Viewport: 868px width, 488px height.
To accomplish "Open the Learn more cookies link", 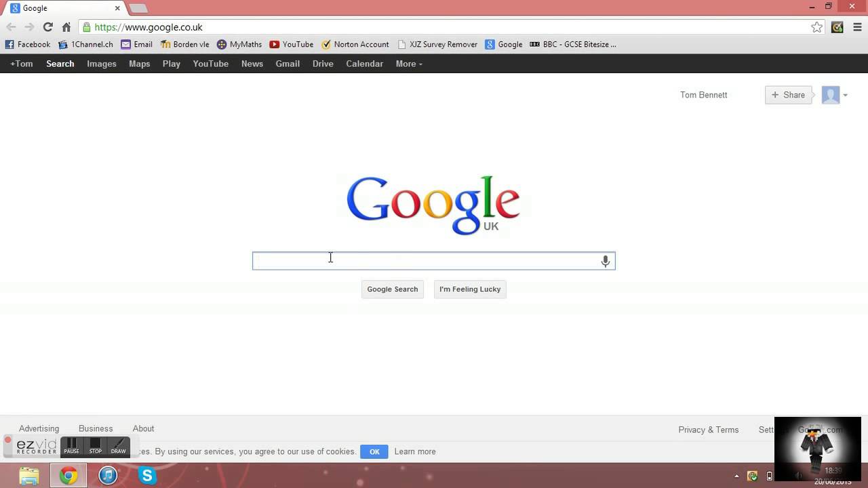I will (x=415, y=451).
